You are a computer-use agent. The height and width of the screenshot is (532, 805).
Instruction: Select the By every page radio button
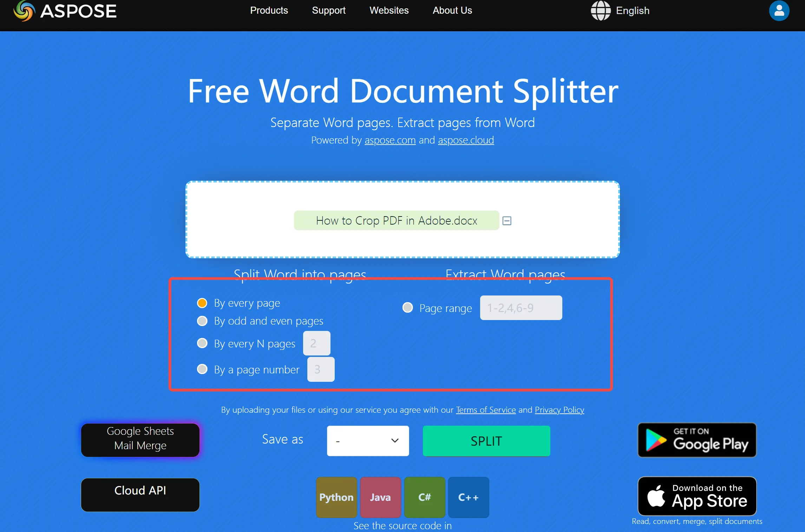(202, 303)
